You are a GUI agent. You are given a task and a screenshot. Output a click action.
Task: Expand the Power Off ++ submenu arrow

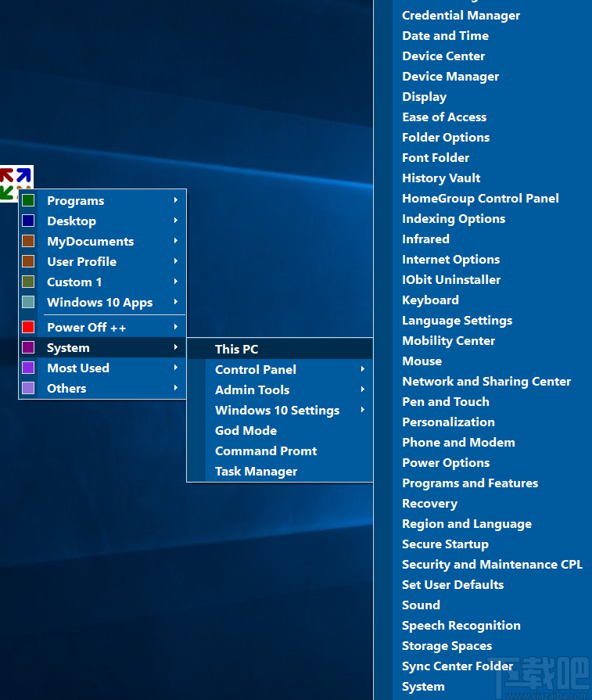pos(176,327)
